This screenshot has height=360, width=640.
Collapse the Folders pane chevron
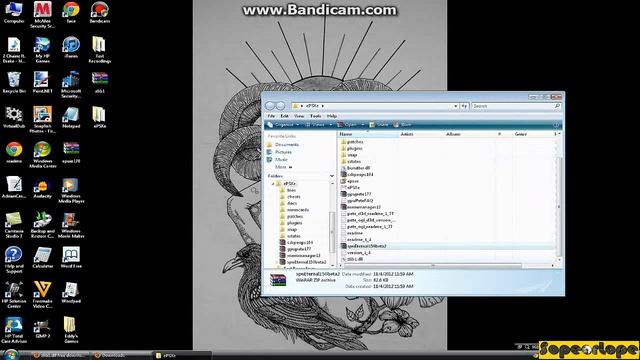332,176
